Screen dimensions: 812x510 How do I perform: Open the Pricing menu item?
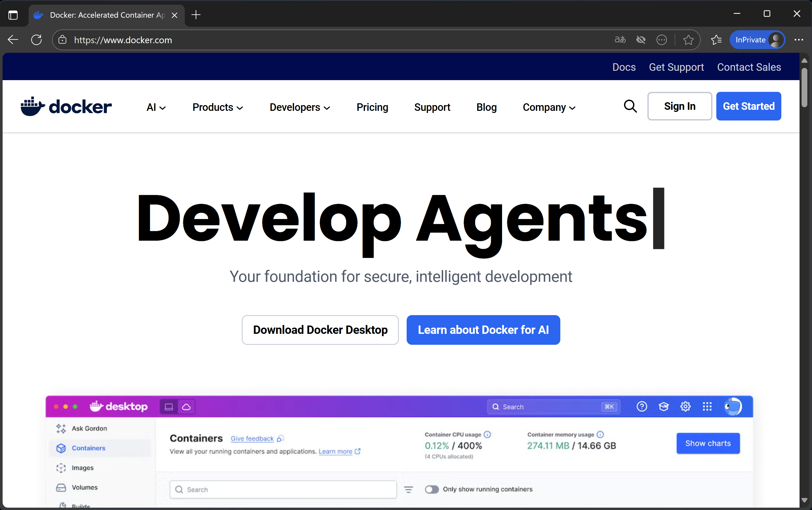coord(372,107)
